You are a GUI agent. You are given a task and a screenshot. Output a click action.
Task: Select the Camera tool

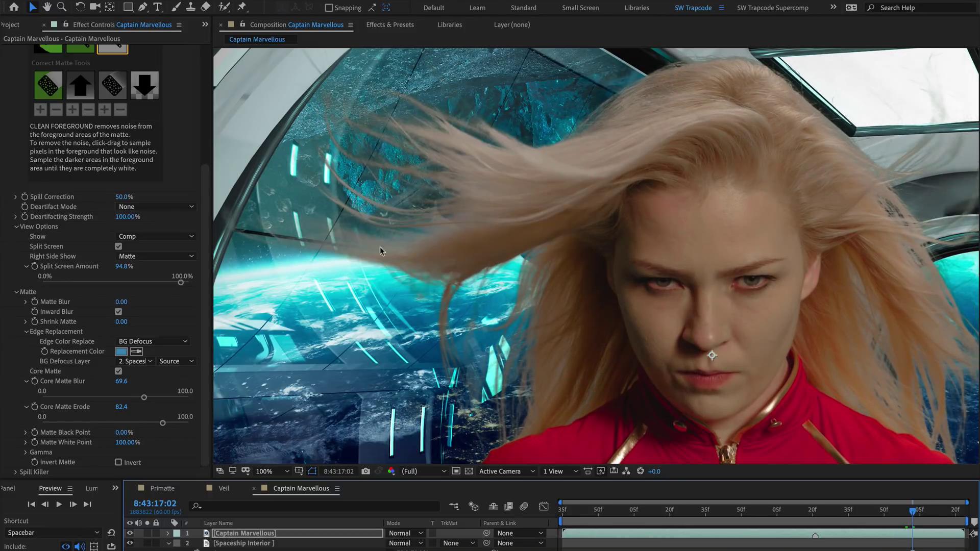(x=95, y=7)
